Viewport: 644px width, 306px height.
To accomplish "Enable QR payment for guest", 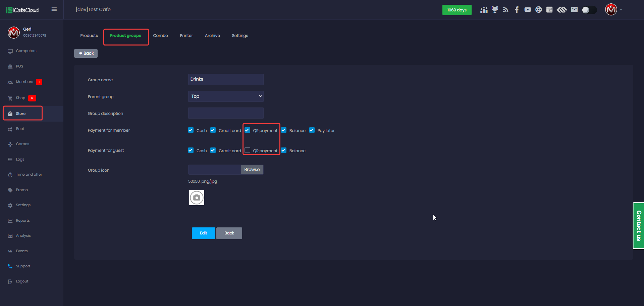I will [x=248, y=150].
